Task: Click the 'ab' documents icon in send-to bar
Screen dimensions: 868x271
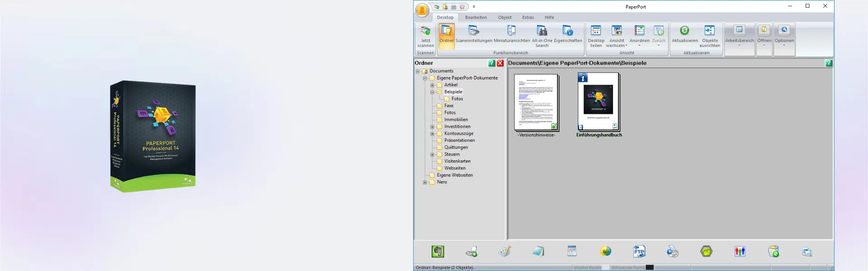Action: click(x=807, y=252)
